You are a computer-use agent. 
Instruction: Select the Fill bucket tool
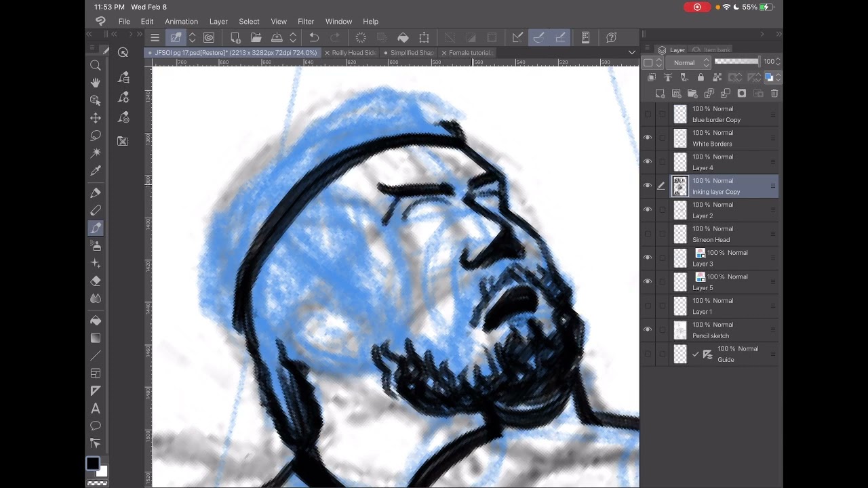coord(96,321)
